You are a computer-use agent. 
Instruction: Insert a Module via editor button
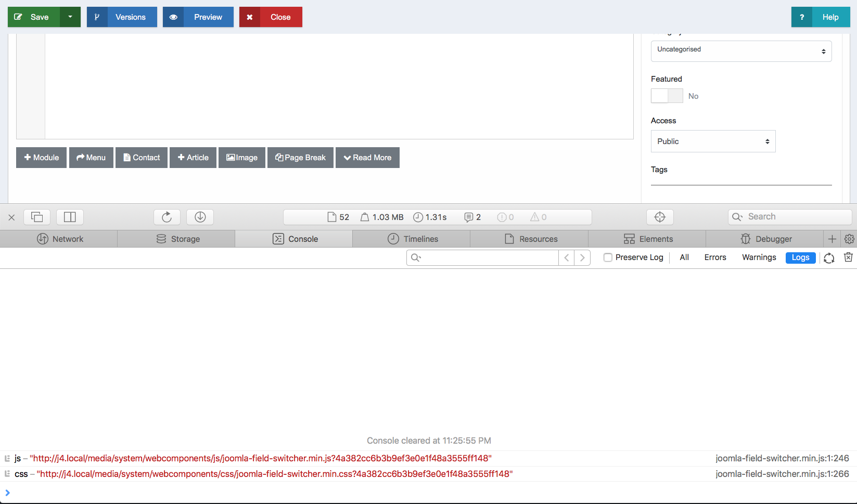point(42,158)
